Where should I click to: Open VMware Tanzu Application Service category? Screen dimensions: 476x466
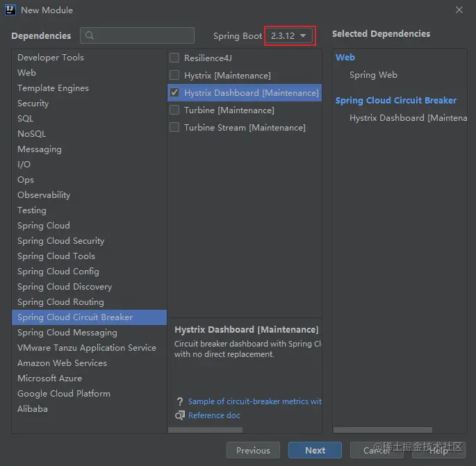89,348
